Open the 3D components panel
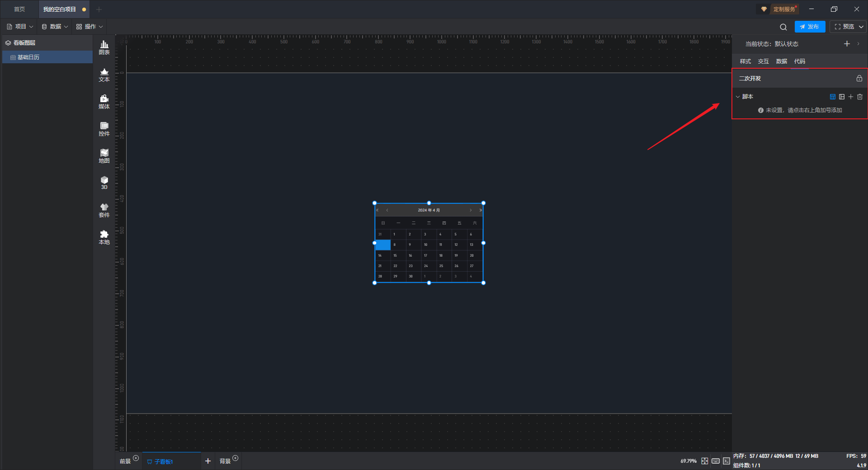The image size is (868, 470). coord(104,183)
